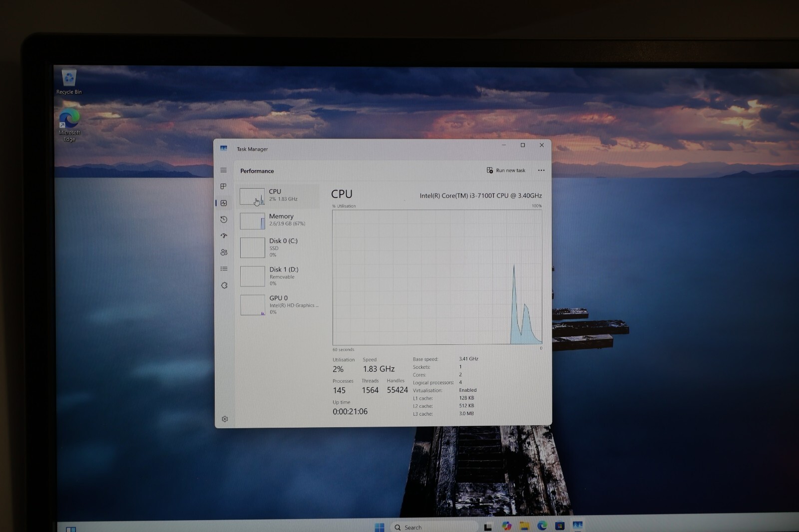
Task: Close the Task Manager window
Action: click(x=542, y=145)
